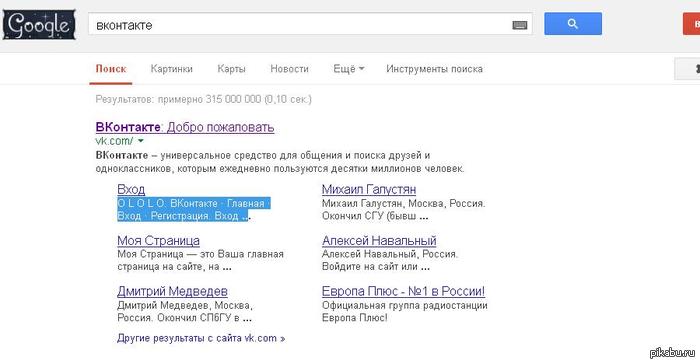The height and width of the screenshot is (364, 700).
Task: Click the Дмитрий Медведев, Москва snippet text
Action: 185,312
